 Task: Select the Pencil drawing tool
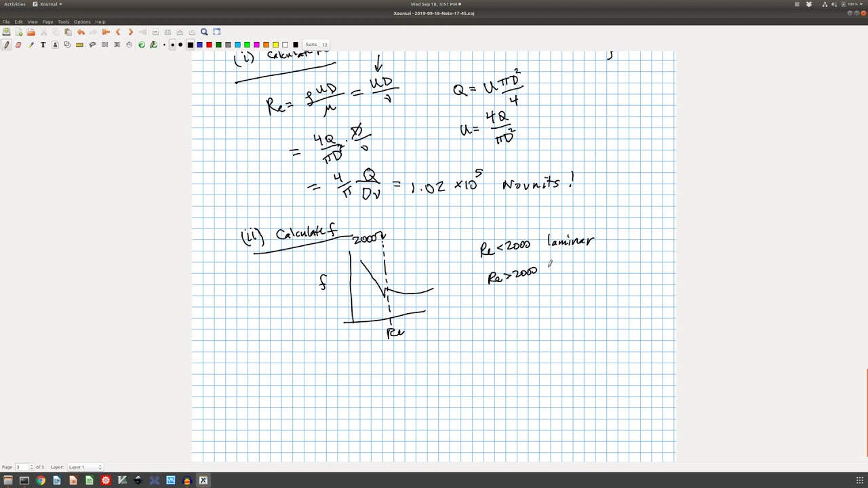point(7,45)
